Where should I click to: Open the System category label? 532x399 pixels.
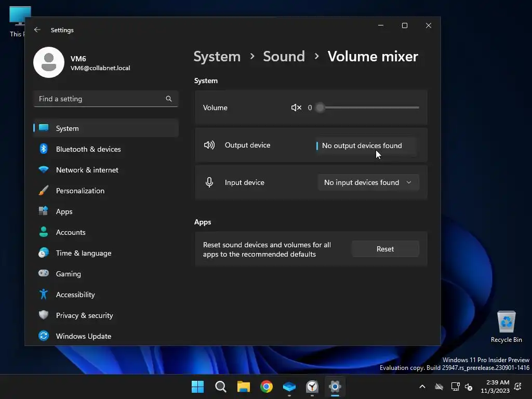[x=67, y=128]
